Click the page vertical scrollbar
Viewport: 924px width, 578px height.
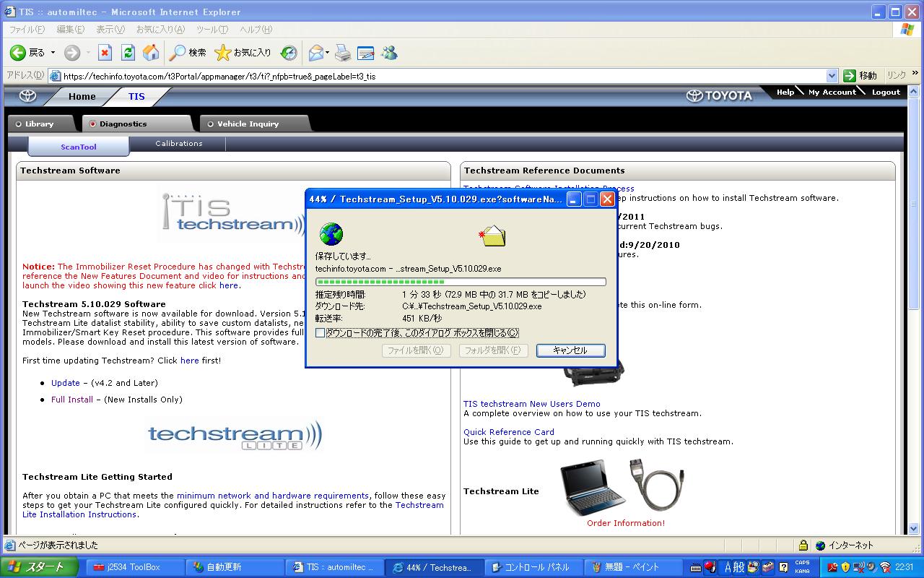pos(915,311)
